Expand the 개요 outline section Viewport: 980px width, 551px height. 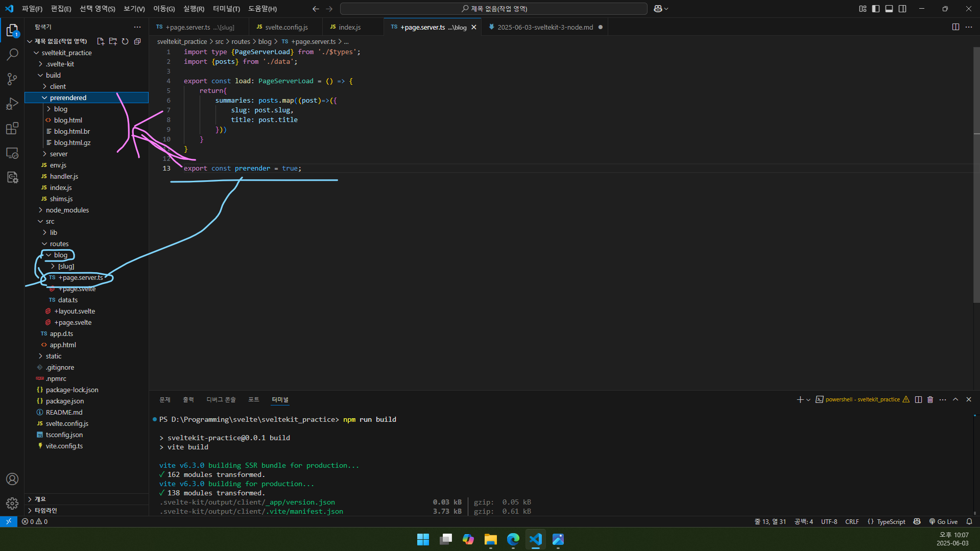coord(86,499)
